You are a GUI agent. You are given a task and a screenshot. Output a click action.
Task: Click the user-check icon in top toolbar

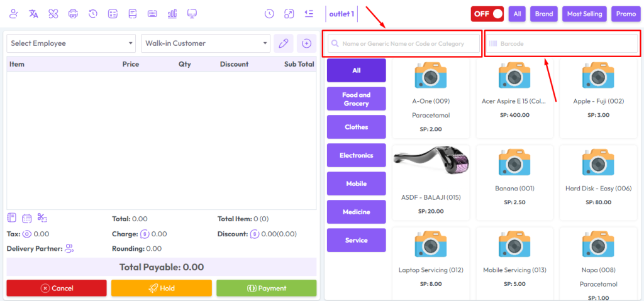14,14
